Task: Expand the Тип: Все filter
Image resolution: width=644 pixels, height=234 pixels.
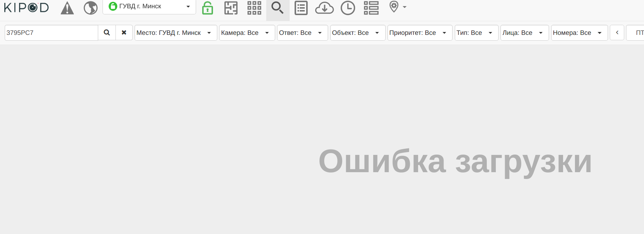Action: [477, 33]
